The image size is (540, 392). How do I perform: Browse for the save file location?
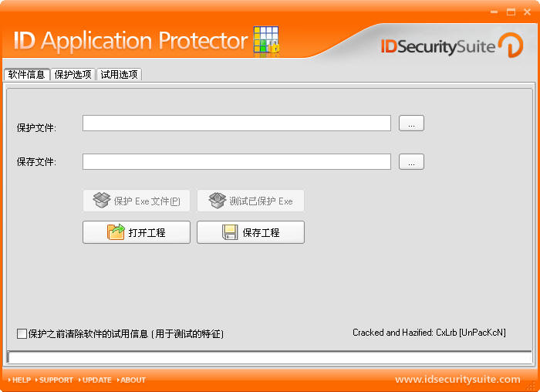click(411, 162)
